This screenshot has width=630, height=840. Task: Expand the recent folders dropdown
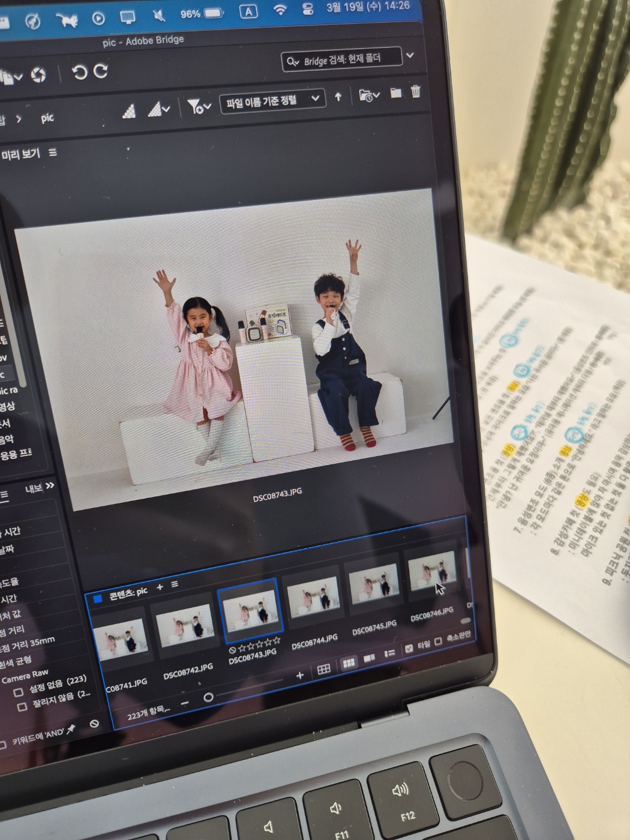(x=368, y=95)
